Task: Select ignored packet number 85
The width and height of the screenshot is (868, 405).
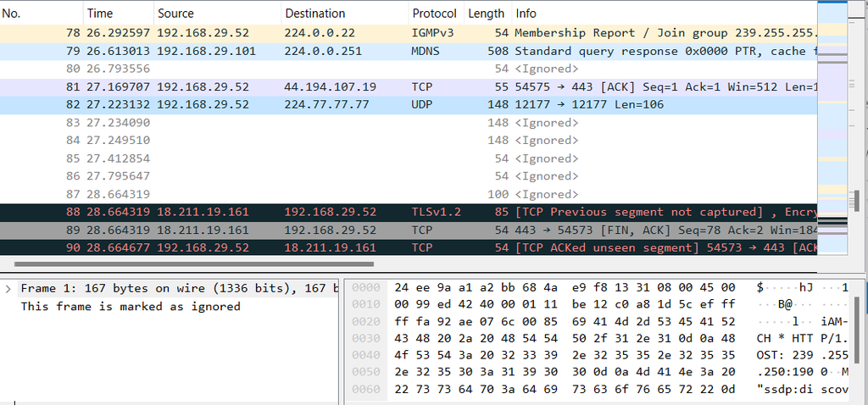Action: coord(409,158)
